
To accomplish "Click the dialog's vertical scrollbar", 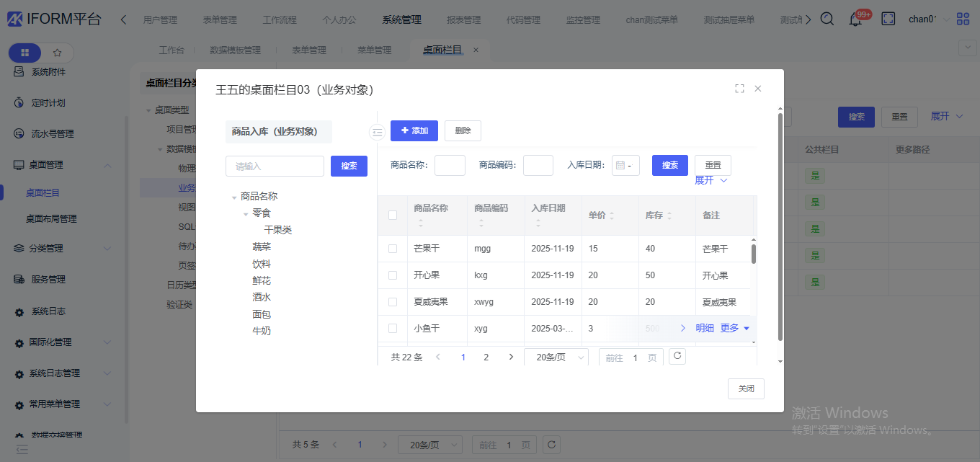I will point(780,227).
